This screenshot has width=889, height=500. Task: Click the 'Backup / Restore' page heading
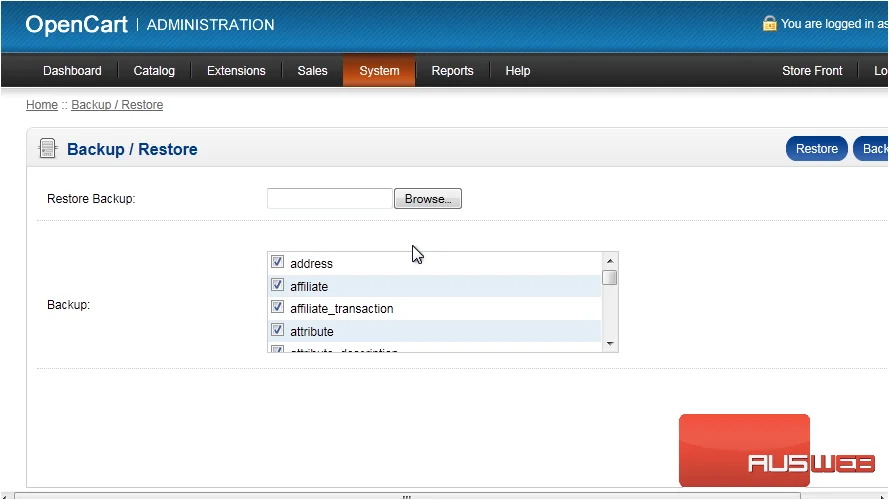click(x=132, y=149)
